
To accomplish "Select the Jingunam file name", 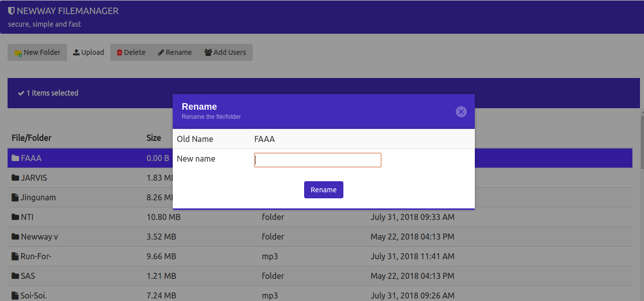I will point(38,198).
